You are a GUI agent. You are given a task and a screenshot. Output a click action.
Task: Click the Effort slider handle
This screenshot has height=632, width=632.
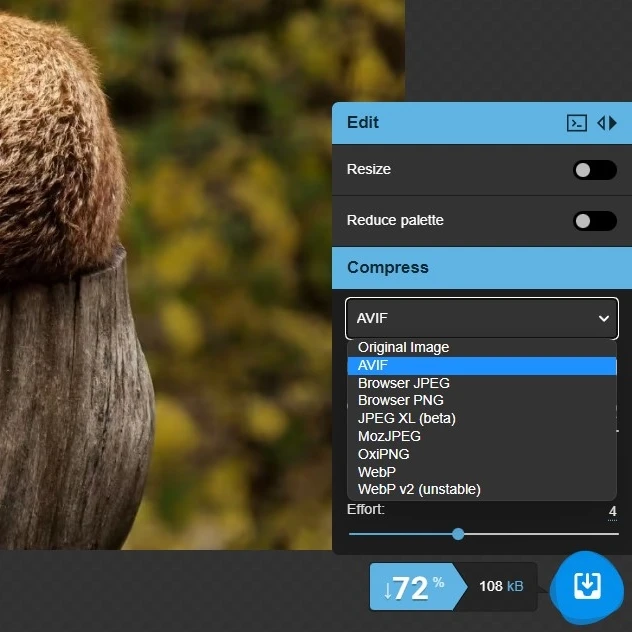tap(458, 534)
